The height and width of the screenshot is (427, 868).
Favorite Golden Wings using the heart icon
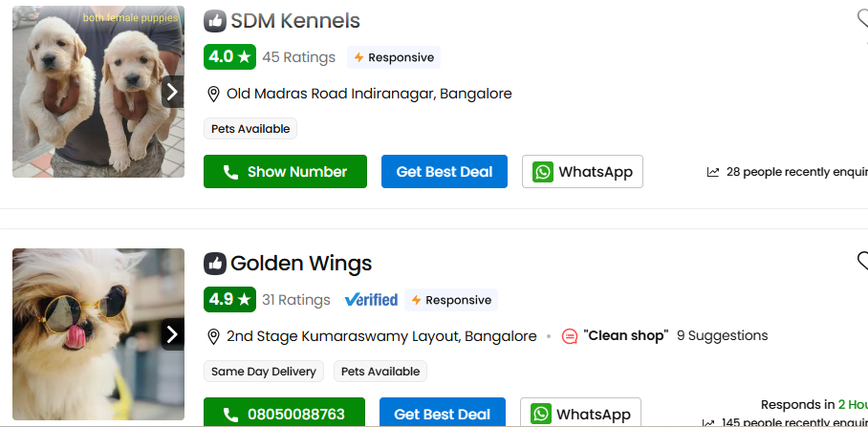862,261
